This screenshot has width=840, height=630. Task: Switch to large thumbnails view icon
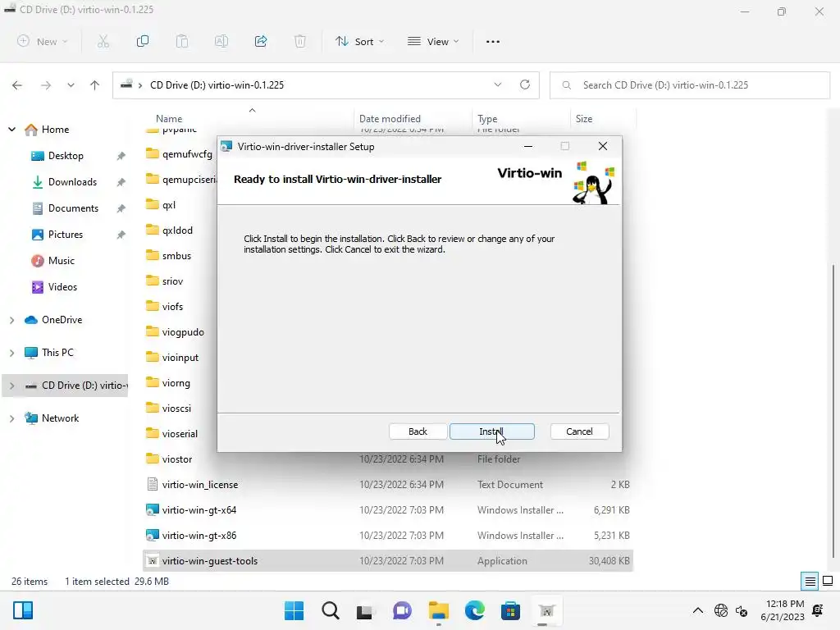[828, 582]
